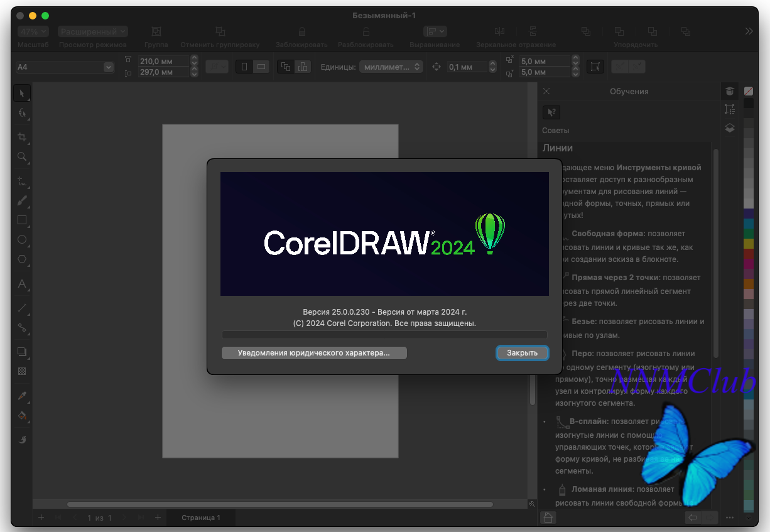Click the Mirror (Зеркальное отражение) icon

point(500,31)
